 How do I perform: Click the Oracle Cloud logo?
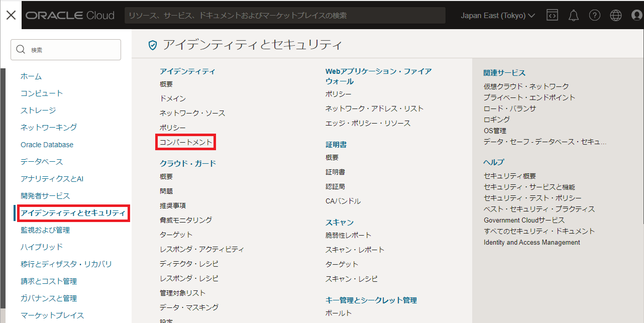coord(70,16)
